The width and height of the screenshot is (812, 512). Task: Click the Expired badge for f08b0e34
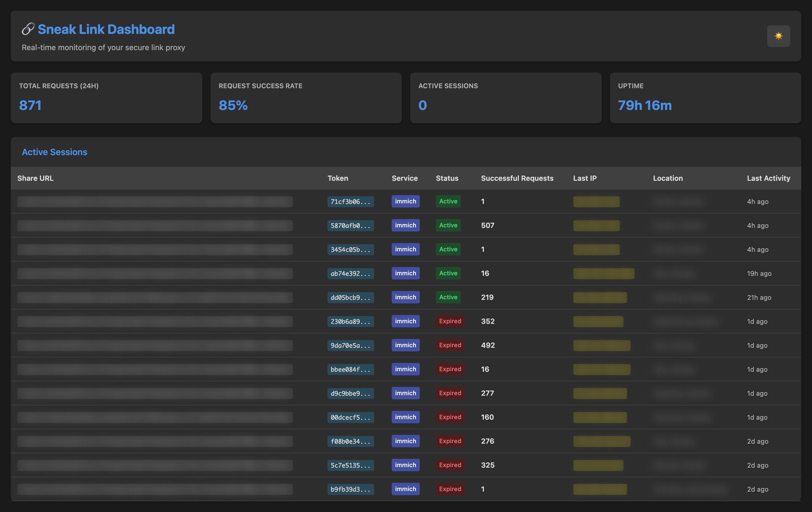(450, 441)
